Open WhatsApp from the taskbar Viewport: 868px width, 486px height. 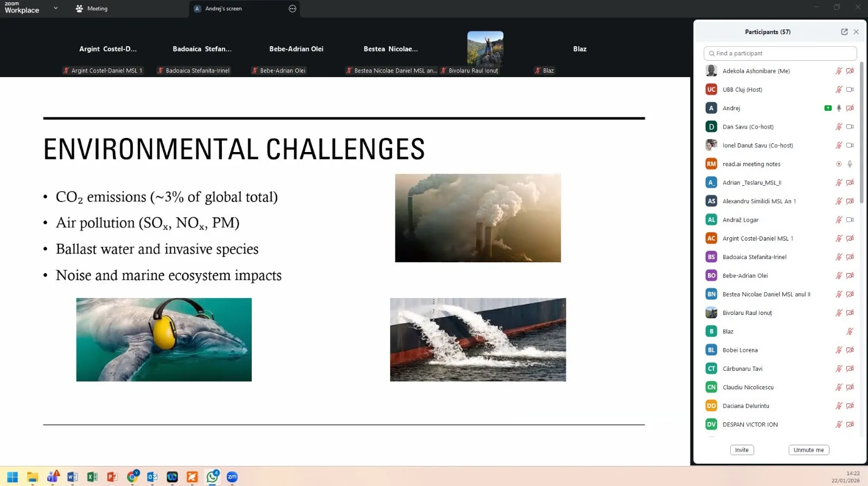coord(212,477)
